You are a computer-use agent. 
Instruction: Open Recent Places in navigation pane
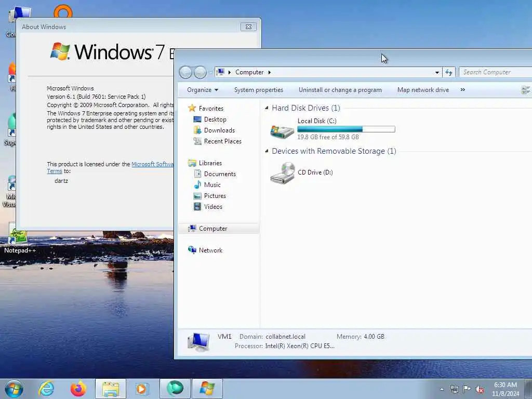pos(222,141)
